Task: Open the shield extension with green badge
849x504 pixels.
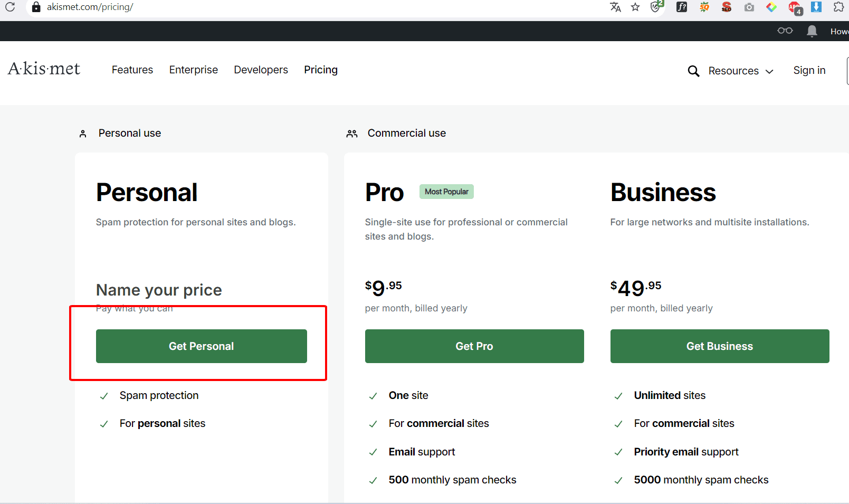Action: click(x=656, y=6)
